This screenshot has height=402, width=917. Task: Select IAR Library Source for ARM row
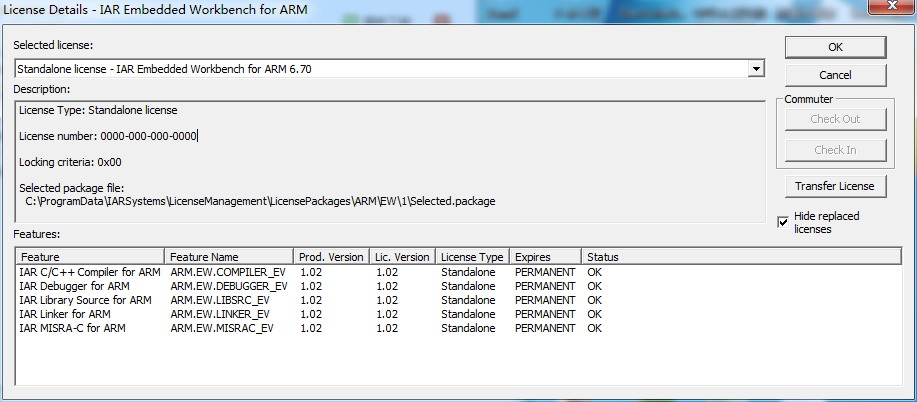458,300
